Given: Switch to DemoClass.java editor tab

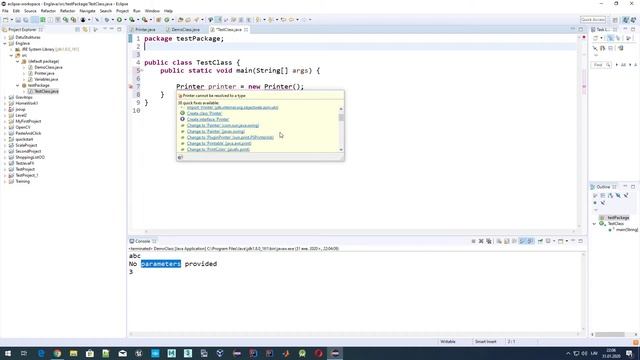Looking at the screenshot, I should (x=185, y=30).
